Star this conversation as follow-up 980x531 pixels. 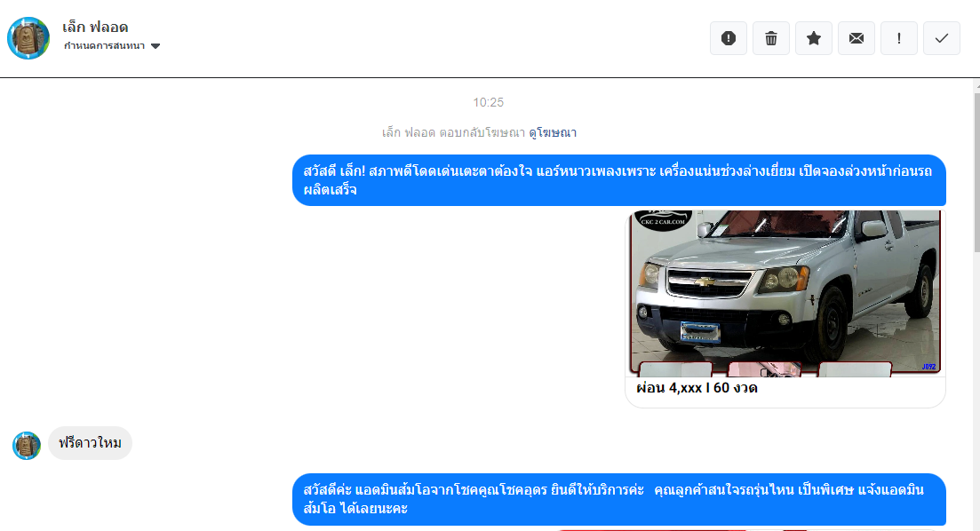[813, 38]
